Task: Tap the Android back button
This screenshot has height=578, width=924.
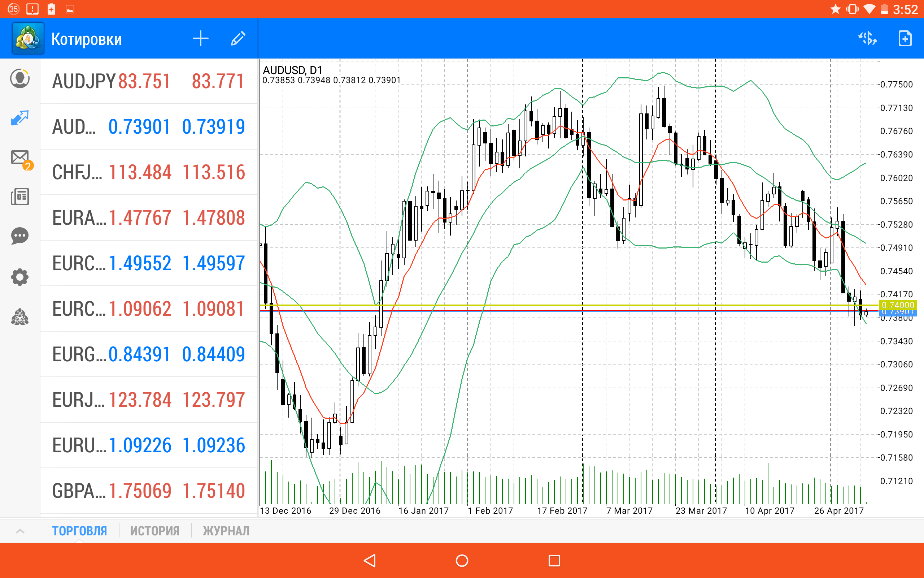Action: [x=370, y=561]
